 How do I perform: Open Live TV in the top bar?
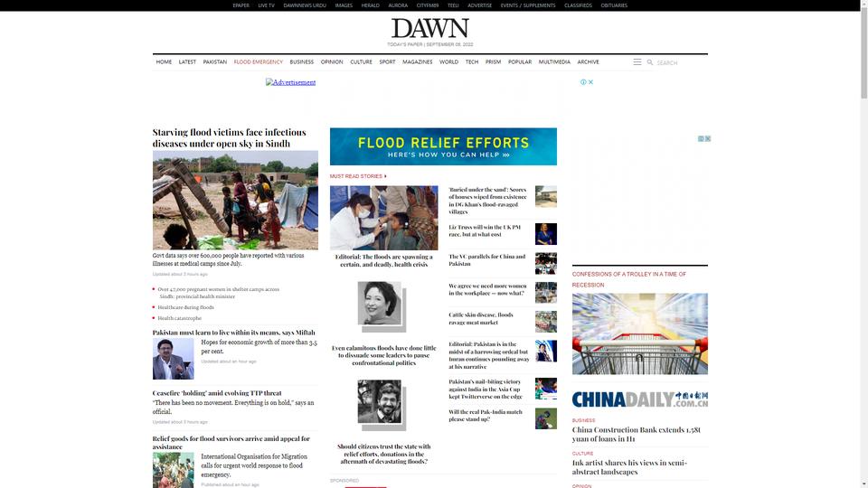click(x=266, y=5)
